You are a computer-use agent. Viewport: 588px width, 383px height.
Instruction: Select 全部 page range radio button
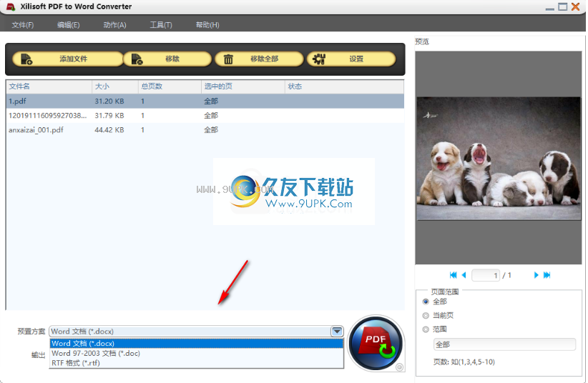pos(426,302)
